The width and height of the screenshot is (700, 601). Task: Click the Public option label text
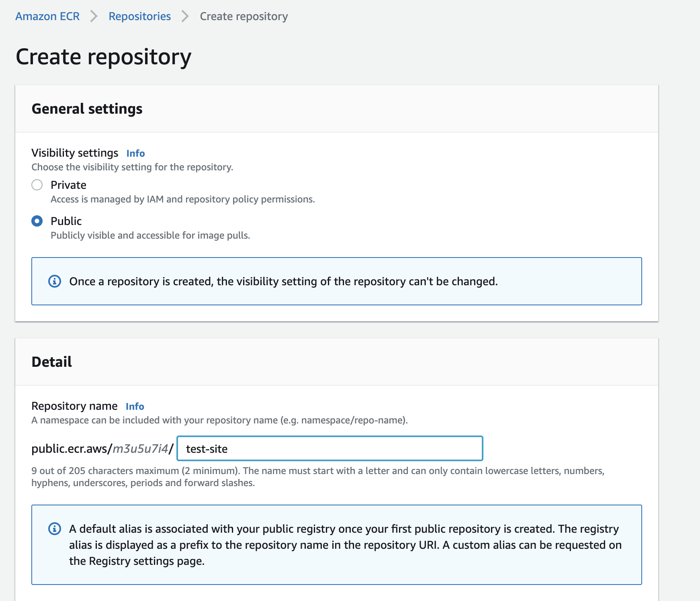[x=66, y=221]
